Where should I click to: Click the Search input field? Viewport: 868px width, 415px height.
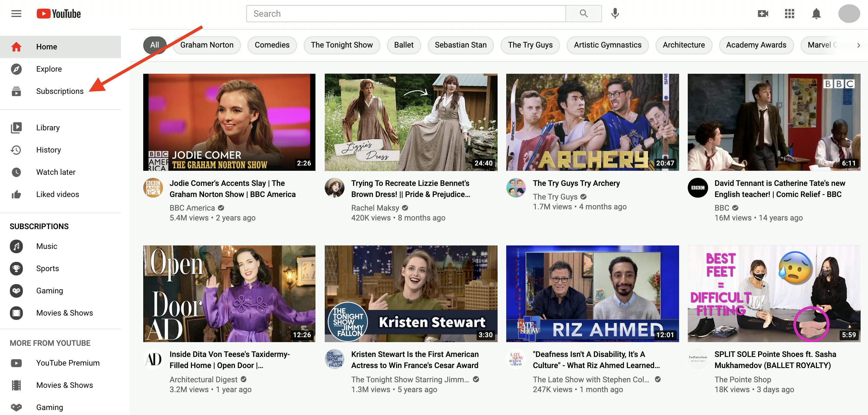(x=406, y=14)
